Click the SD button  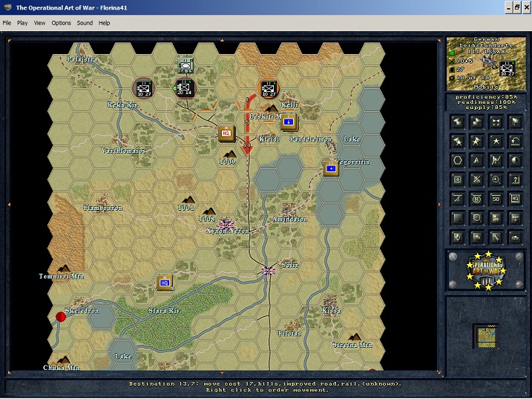click(x=496, y=199)
